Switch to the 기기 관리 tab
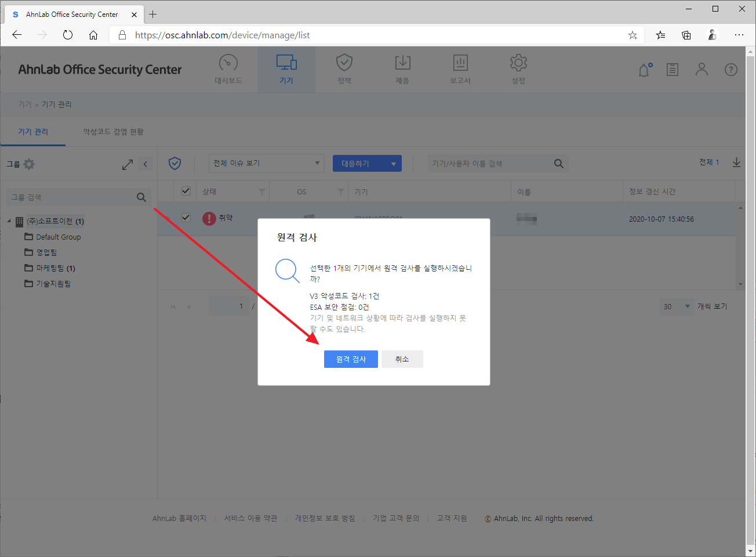 (33, 132)
